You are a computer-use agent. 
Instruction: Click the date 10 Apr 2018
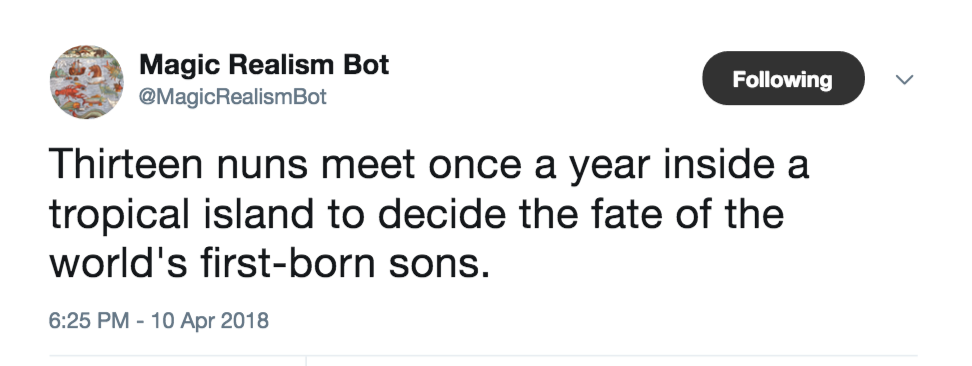tap(209, 321)
